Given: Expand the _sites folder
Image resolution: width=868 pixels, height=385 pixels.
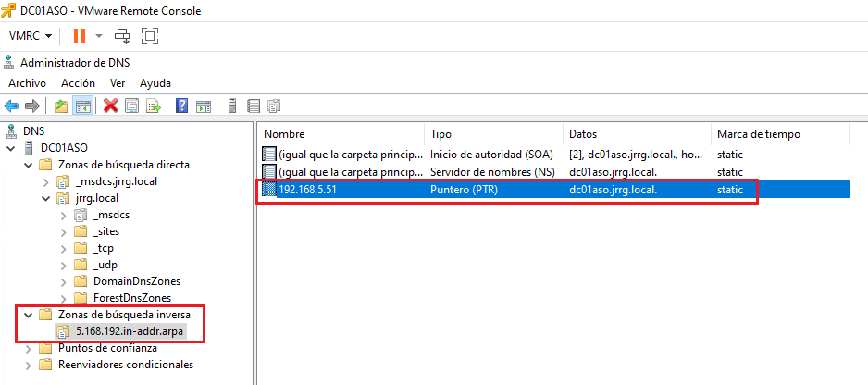Looking at the screenshot, I should click(64, 231).
